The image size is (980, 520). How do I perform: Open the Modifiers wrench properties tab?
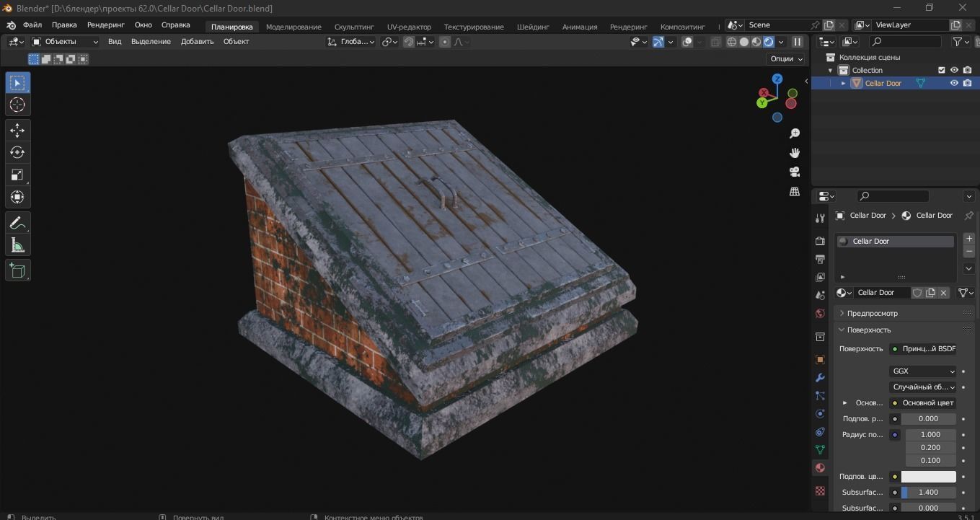(820, 377)
